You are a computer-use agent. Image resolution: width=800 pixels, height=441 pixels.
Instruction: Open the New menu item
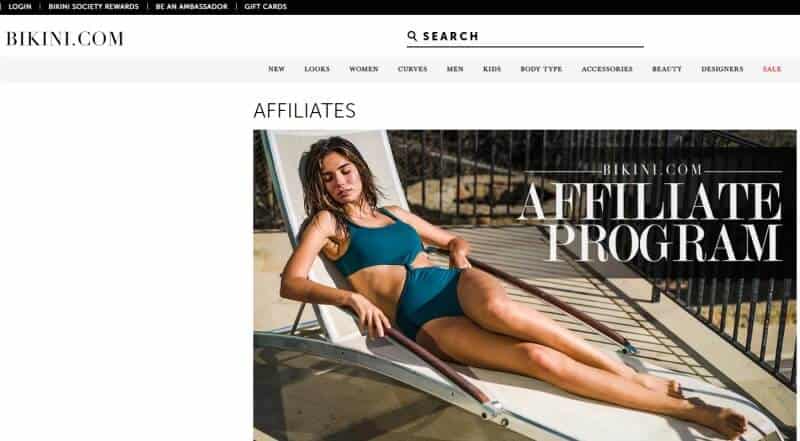point(277,69)
